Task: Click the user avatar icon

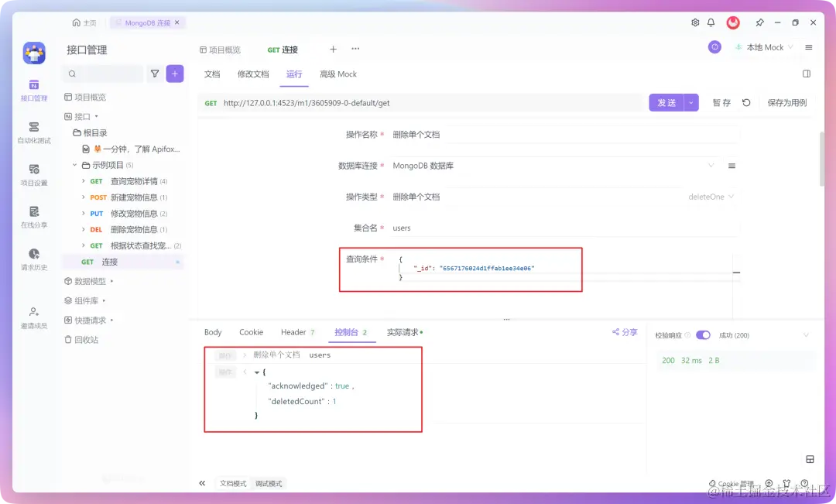Action: point(734,22)
